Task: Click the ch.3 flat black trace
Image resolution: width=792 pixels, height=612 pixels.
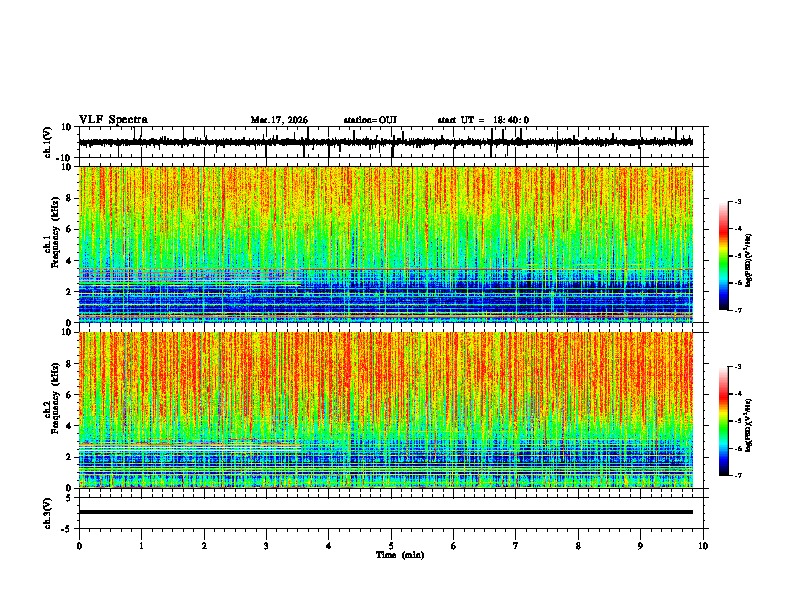Action: [385, 512]
